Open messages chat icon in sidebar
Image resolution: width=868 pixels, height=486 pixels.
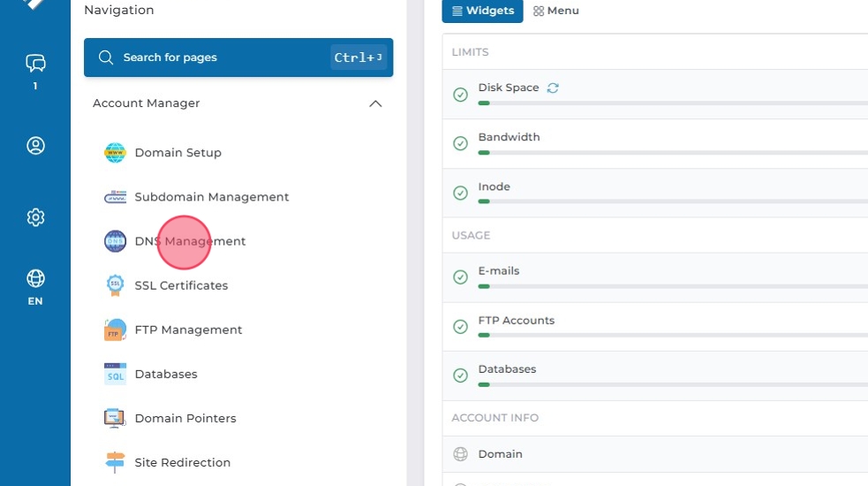[x=35, y=63]
